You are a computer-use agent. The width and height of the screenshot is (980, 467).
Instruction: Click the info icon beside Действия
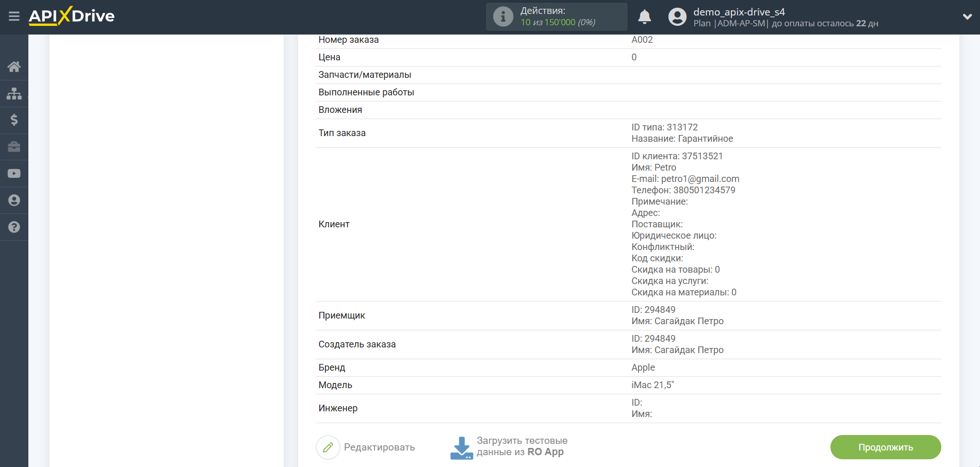(503, 16)
